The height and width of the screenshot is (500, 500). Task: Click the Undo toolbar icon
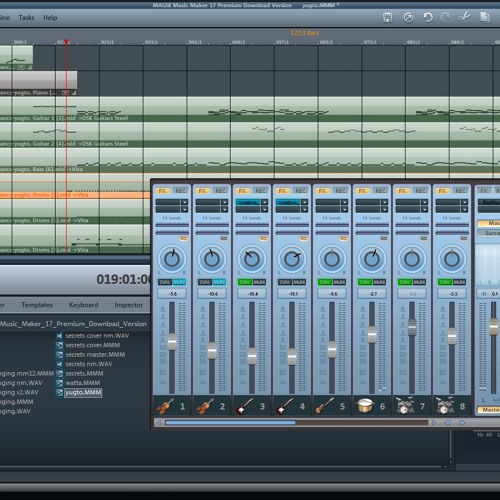point(428,17)
